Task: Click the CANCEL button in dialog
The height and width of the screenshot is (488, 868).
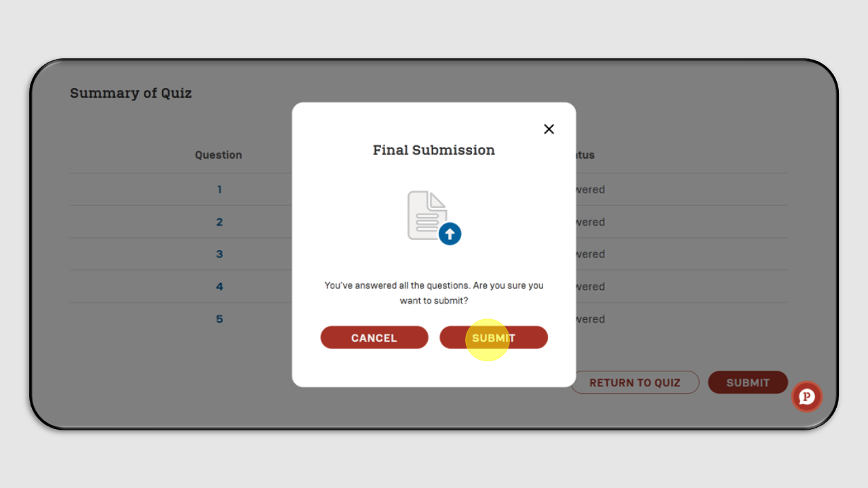Action: click(374, 338)
